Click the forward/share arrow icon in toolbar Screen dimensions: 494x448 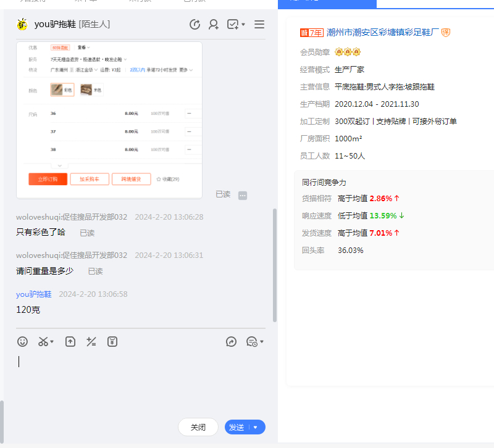click(x=231, y=342)
